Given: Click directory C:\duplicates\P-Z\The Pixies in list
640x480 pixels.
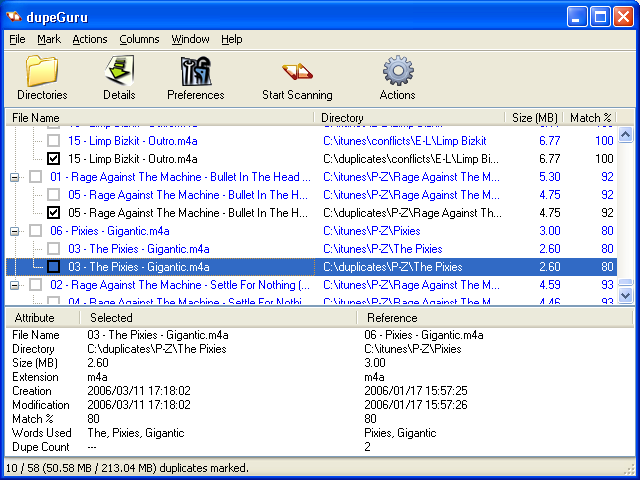Looking at the screenshot, I should [x=393, y=267].
